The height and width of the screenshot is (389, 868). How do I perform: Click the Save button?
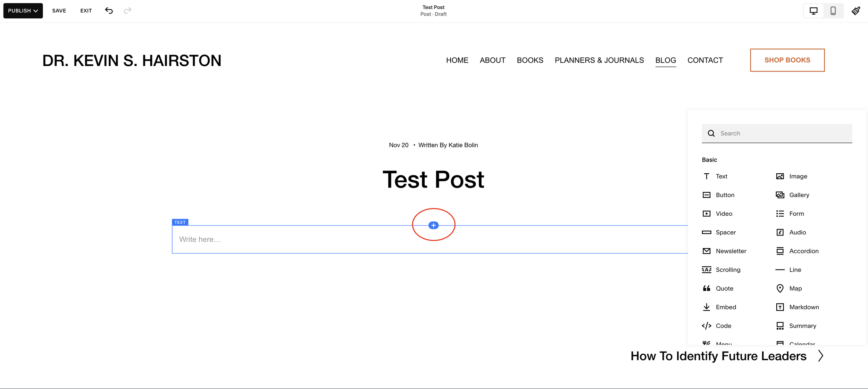point(59,11)
